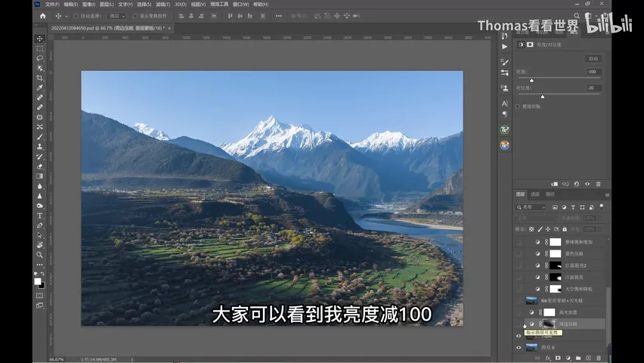
Task: Show the 江面提亮2 layer
Action: click(519, 265)
